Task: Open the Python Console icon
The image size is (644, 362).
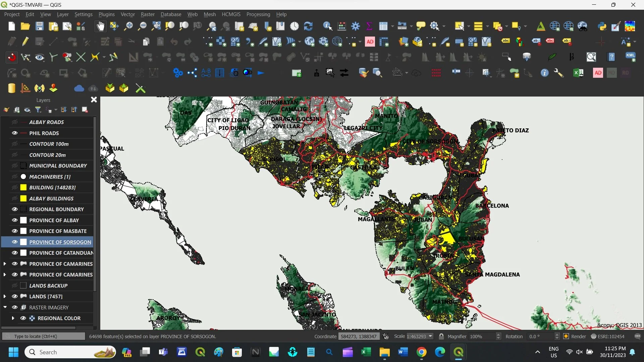Action: click(602, 26)
